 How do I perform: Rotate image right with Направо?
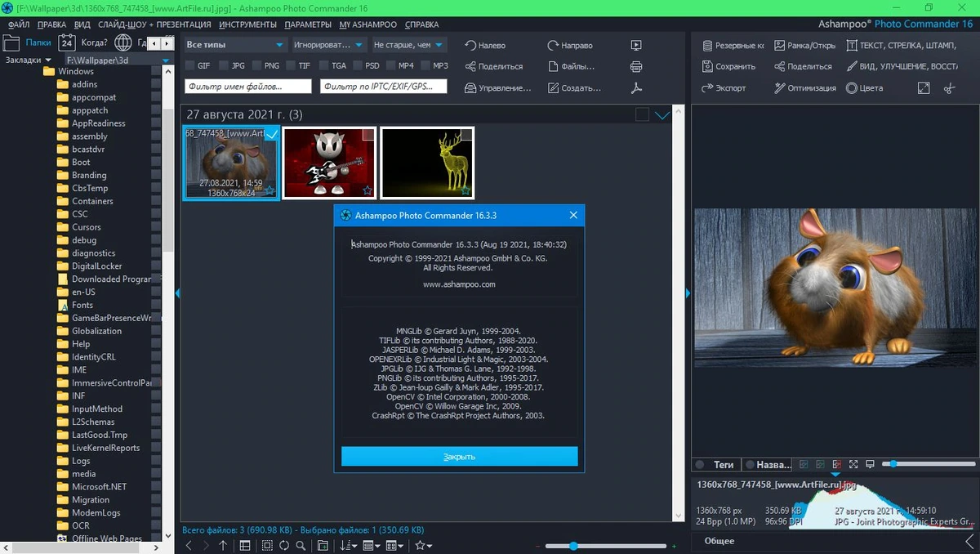pyautogui.click(x=570, y=46)
